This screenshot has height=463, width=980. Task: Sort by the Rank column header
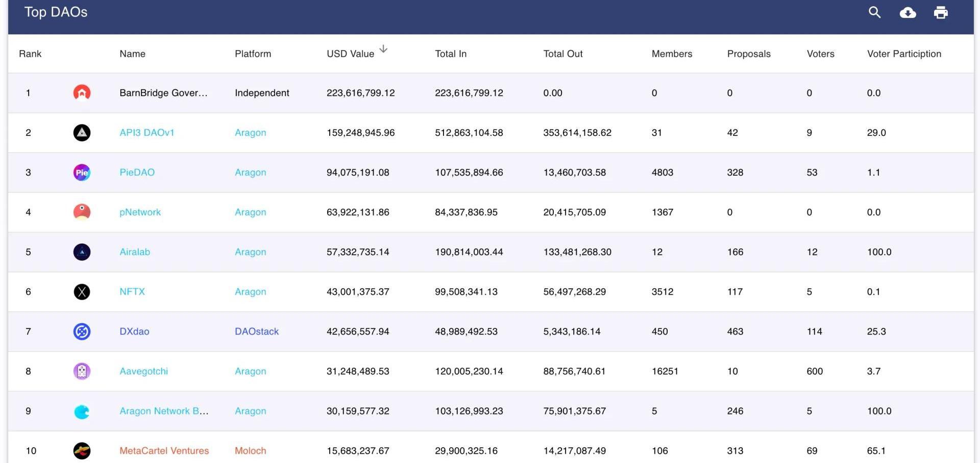point(30,54)
